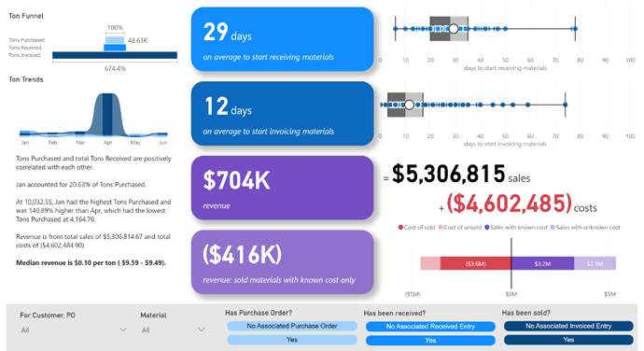Screen dimensions: 644x351
Task: Select Yes under Has been received
Action: 430,341
